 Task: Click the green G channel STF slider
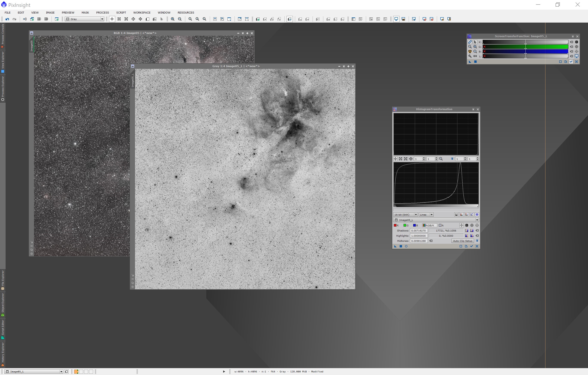pos(525,47)
